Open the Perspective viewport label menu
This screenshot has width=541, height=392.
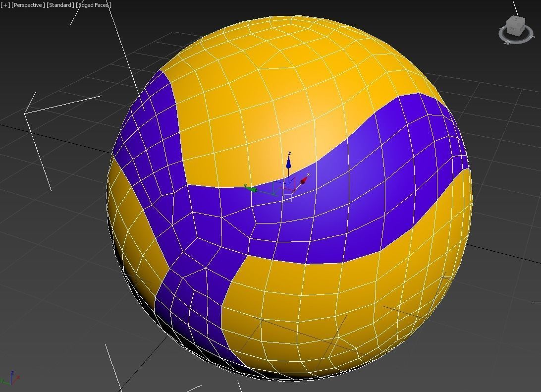click(28, 5)
